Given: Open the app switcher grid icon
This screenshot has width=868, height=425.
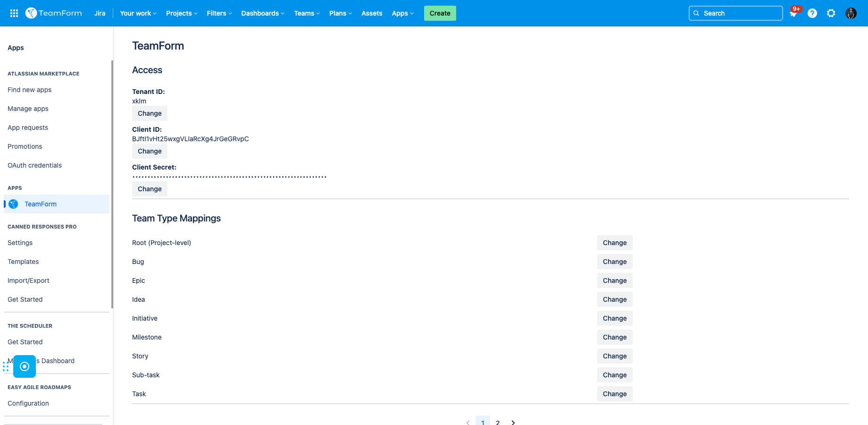Looking at the screenshot, I should coord(14,13).
